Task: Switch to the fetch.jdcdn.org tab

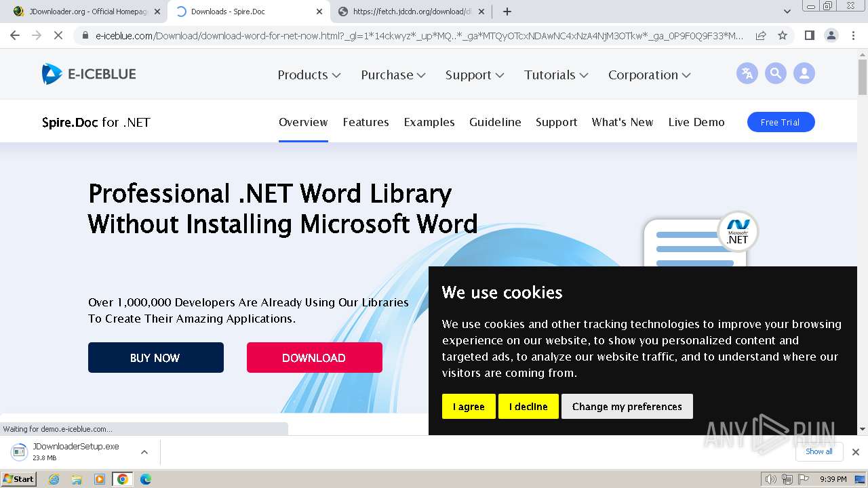Action: click(412, 12)
